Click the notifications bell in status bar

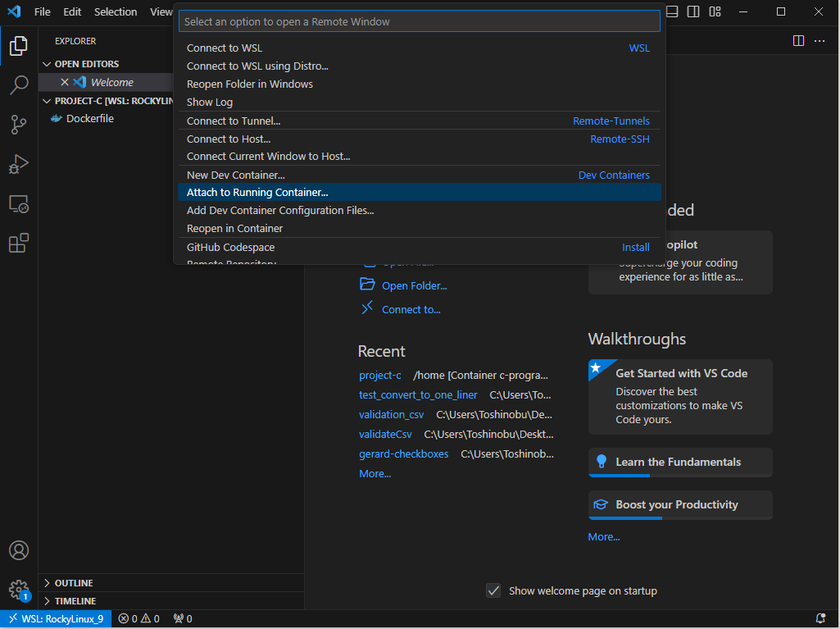[820, 619]
